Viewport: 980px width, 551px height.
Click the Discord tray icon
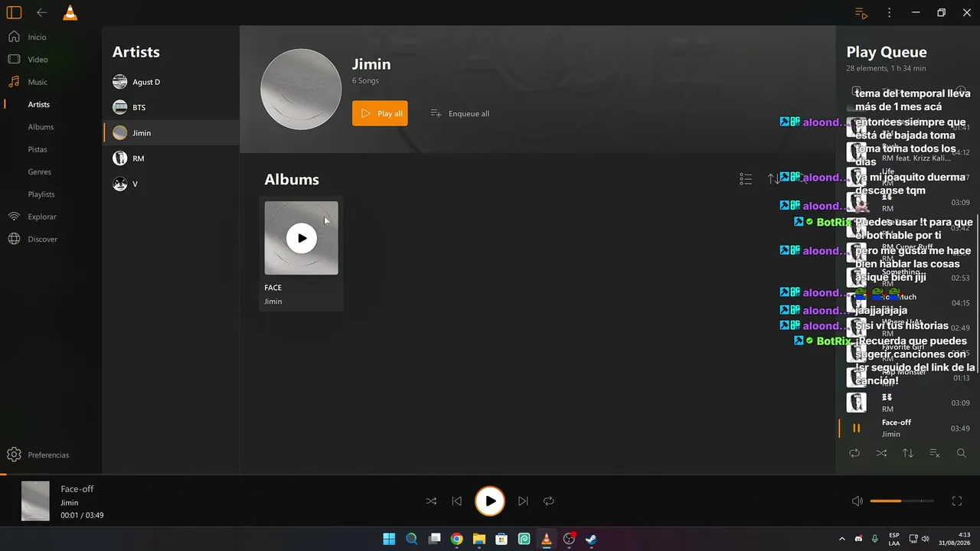[x=859, y=539]
